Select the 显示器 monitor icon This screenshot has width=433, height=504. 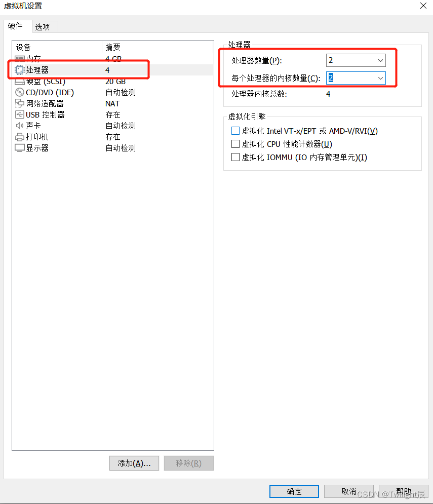click(x=20, y=148)
